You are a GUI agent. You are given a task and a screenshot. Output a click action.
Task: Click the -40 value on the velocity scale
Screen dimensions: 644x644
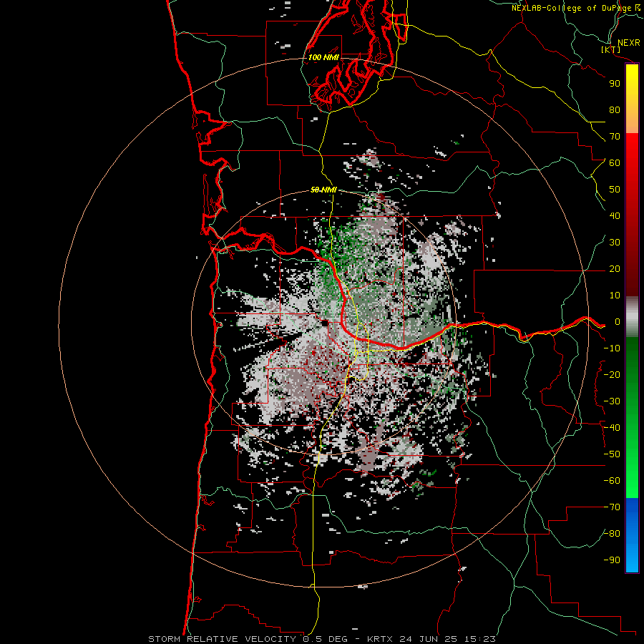[x=612, y=428]
